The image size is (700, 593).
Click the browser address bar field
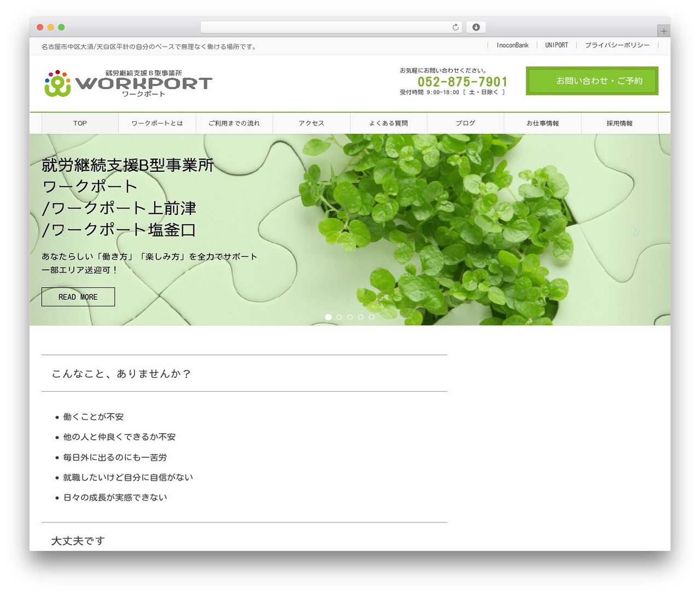(331, 27)
